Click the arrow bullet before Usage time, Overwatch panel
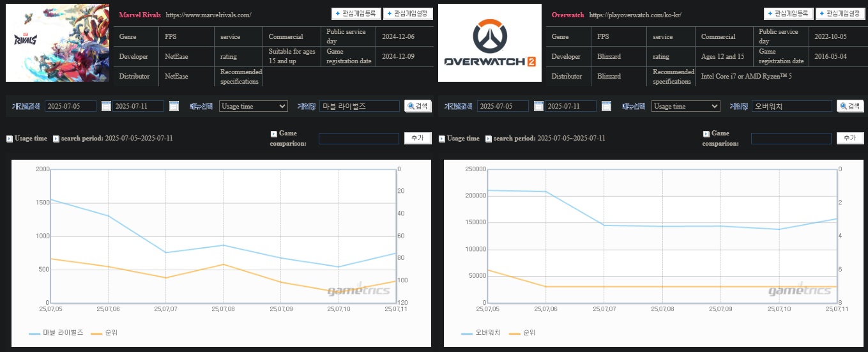 pos(442,138)
